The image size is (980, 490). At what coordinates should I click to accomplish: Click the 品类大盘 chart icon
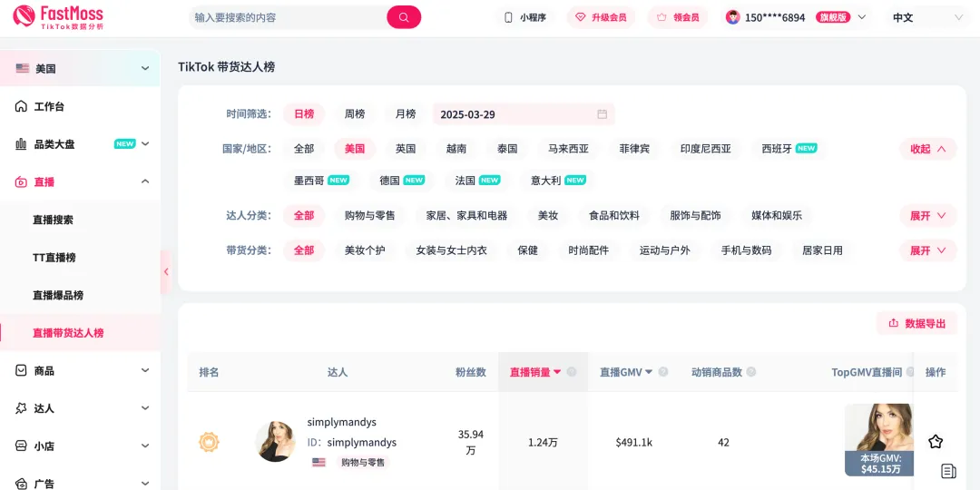(x=21, y=143)
